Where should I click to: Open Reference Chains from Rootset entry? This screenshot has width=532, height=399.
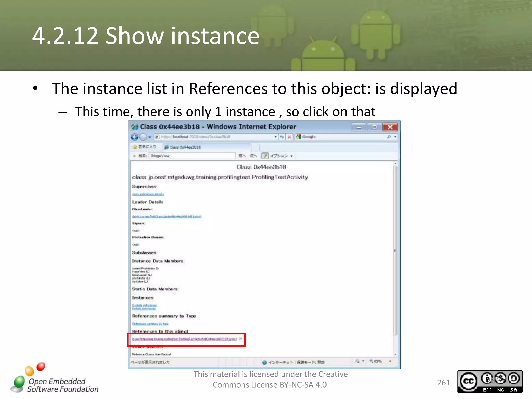coord(152,354)
